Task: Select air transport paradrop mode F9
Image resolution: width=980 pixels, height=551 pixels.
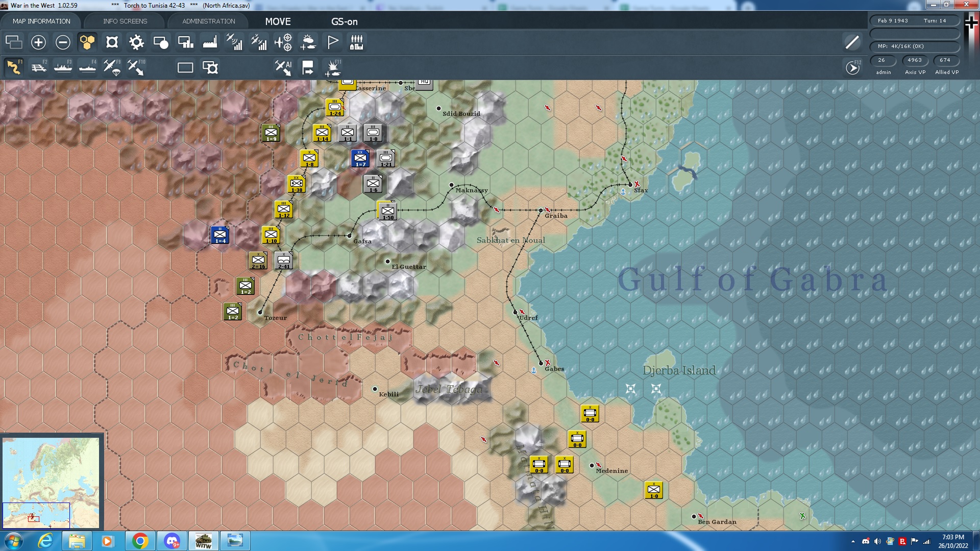Action: coord(112,67)
